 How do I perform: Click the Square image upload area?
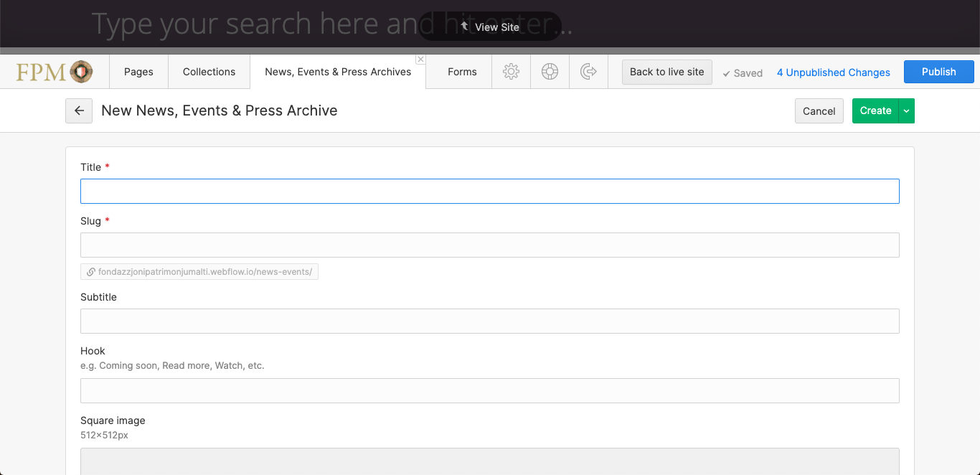tap(490, 461)
